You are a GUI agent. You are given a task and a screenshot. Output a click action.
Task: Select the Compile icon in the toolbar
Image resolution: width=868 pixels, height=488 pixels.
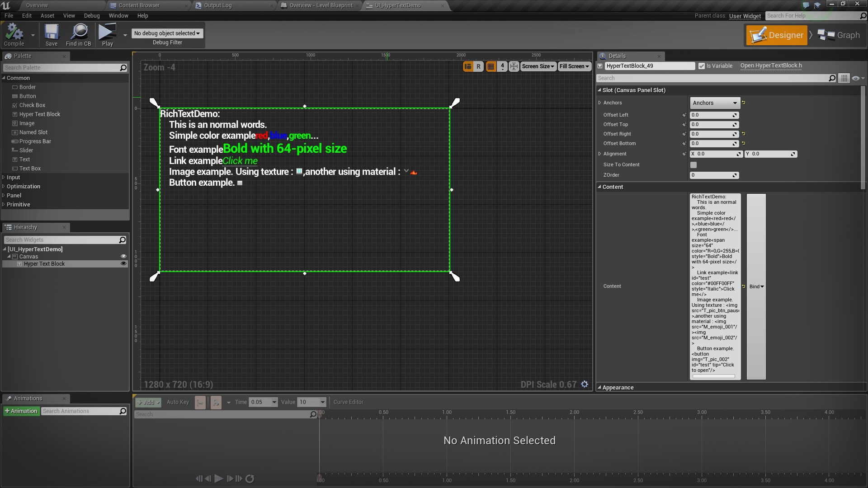14,35
